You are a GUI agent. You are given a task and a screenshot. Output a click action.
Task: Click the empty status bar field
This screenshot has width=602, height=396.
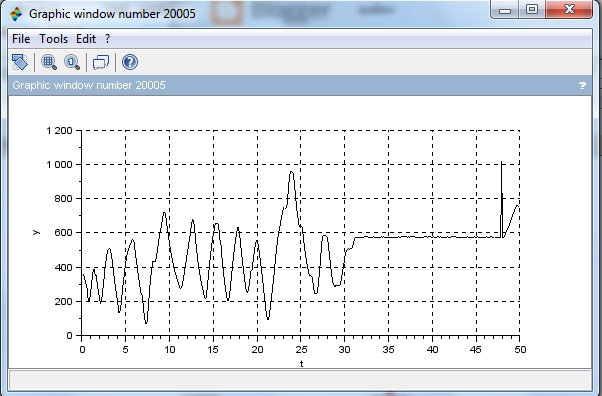pos(300,379)
